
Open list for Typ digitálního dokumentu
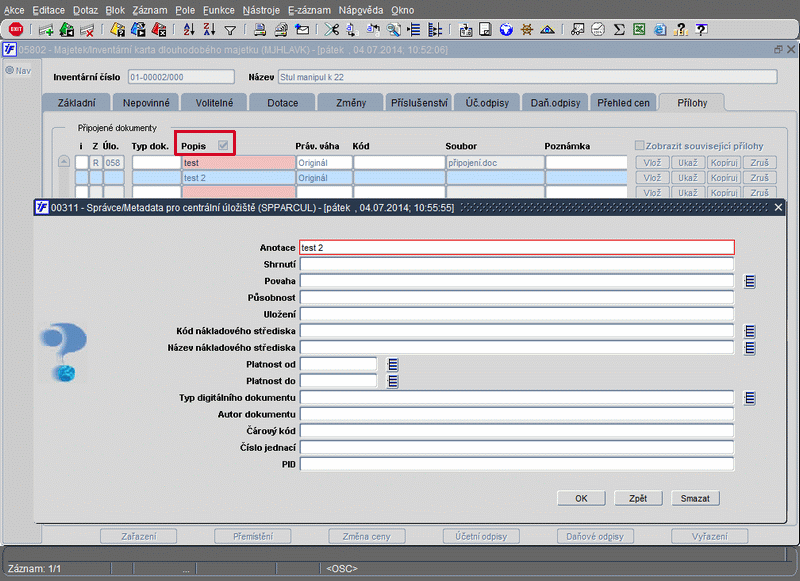tap(749, 397)
